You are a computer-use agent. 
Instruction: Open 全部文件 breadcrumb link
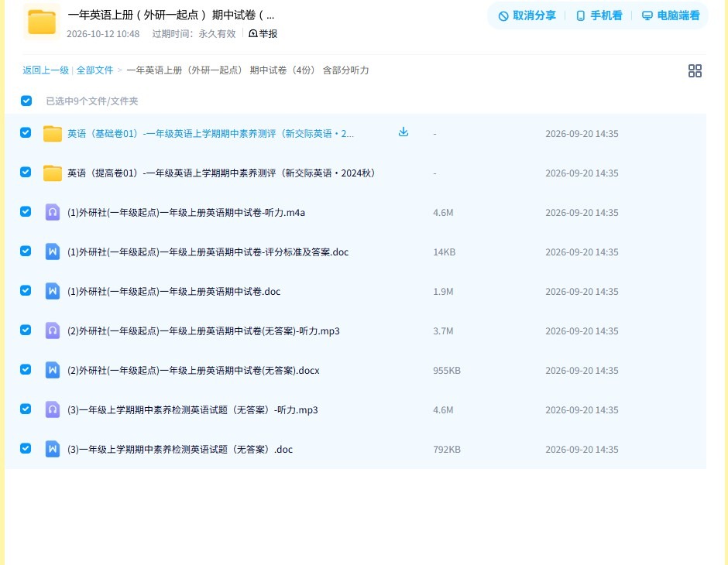(x=94, y=70)
